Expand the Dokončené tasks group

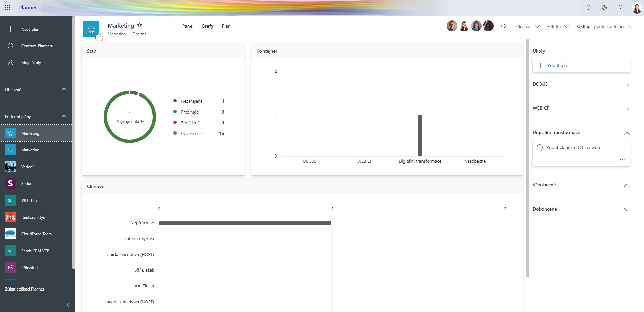coord(626,209)
